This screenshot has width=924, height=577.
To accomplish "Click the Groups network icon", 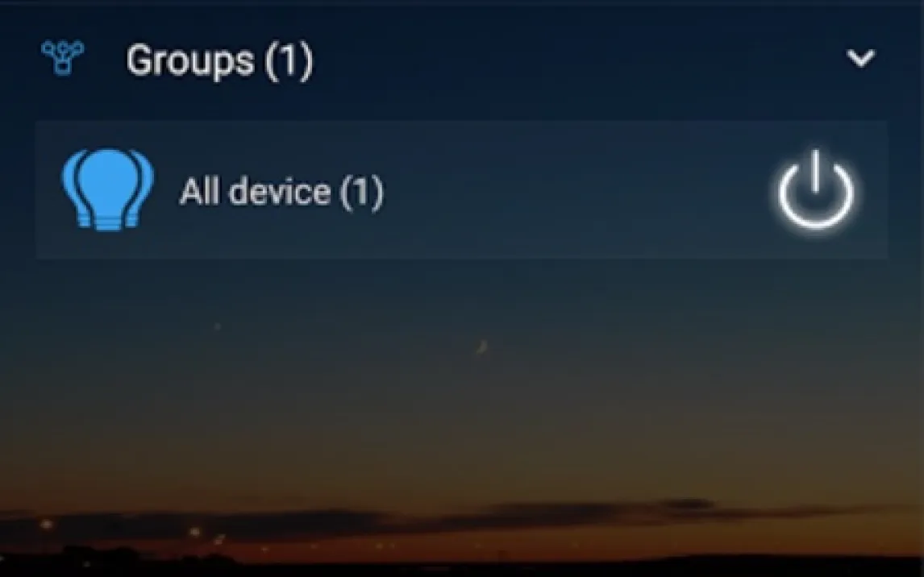I will (x=62, y=58).
